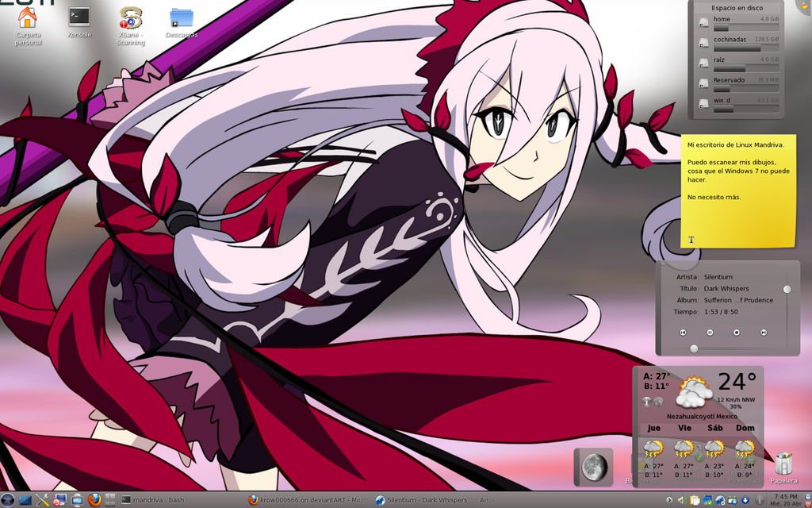The height and width of the screenshot is (508, 812).
Task: Click the show desktop icon in panel
Action: tap(25, 500)
